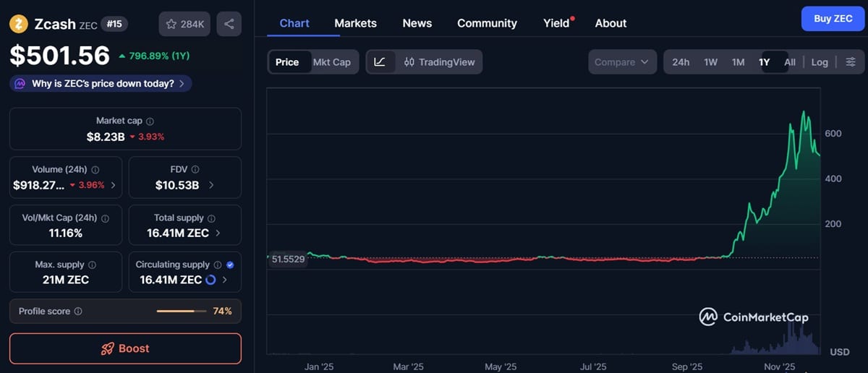Open the About tab
Image resolution: width=868 pixels, height=373 pixels.
tap(610, 23)
